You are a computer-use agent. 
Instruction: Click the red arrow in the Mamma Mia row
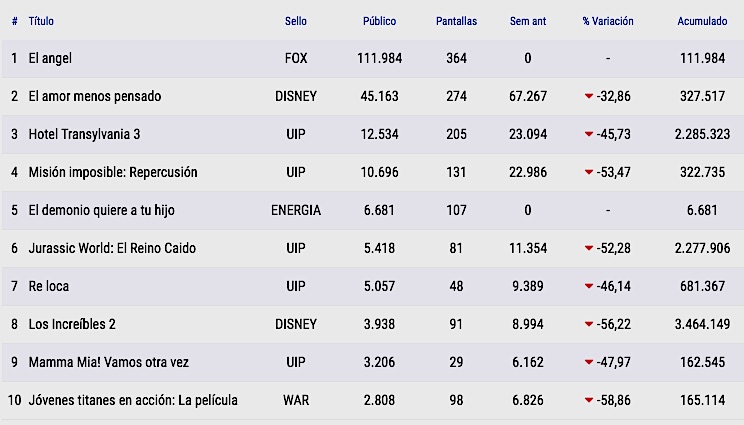589,362
